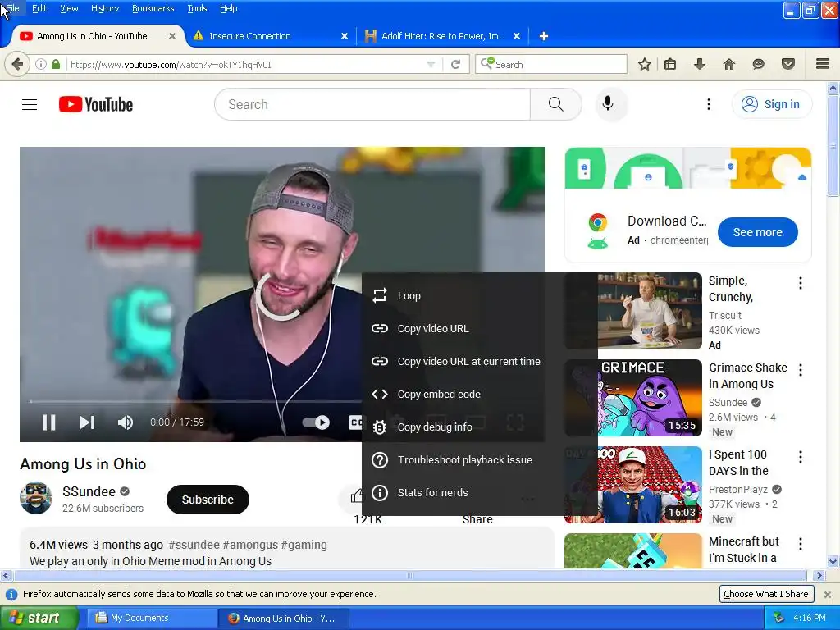Open the downloads arrow icon
Screen dimensions: 840x630
(x=699, y=64)
